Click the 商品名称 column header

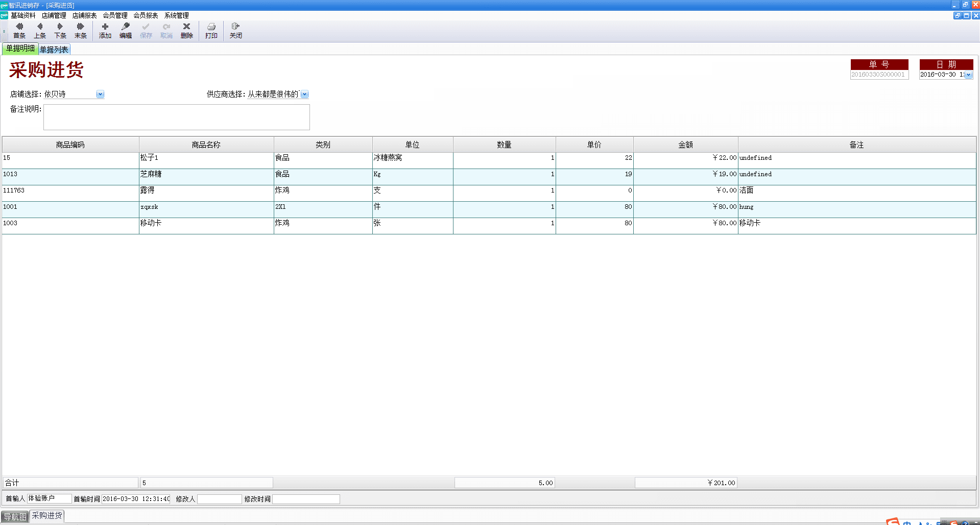point(206,145)
